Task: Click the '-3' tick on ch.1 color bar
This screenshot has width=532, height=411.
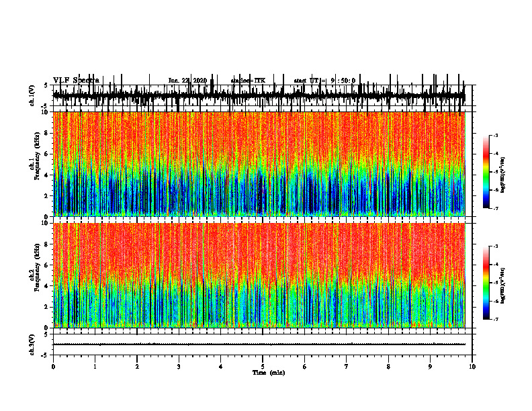Action: click(495, 135)
